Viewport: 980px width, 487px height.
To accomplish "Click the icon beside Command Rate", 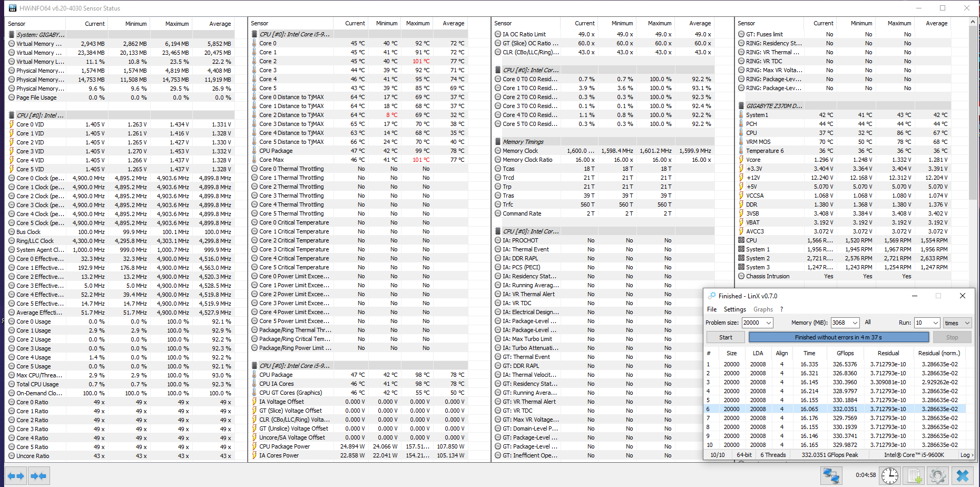I will pos(498,213).
